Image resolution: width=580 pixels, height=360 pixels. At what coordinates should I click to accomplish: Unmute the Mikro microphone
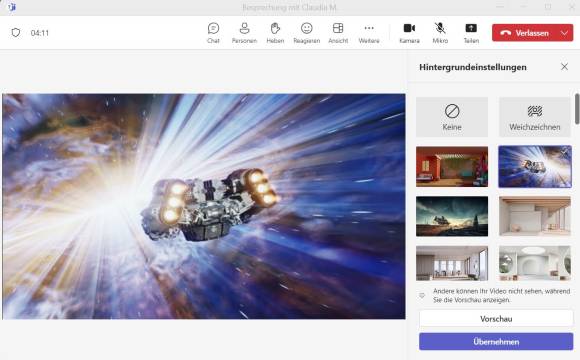click(x=440, y=33)
